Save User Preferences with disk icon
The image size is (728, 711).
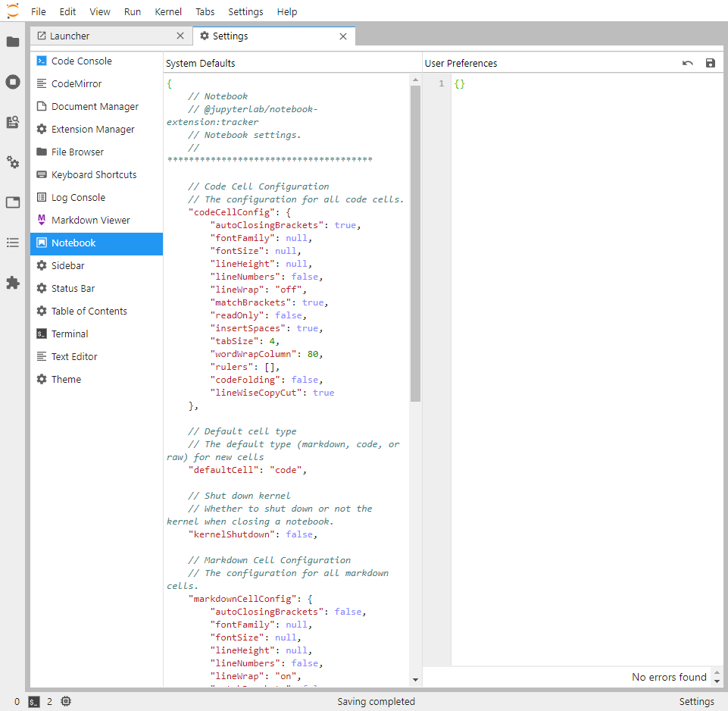click(x=711, y=63)
